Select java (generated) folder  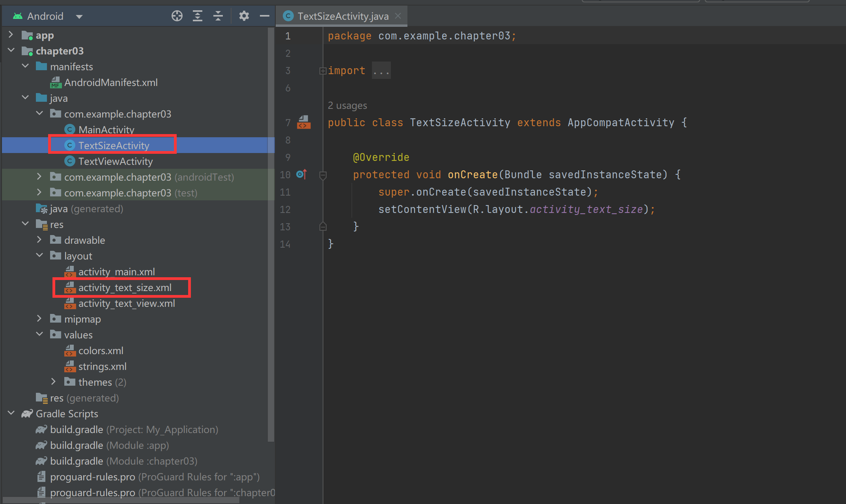coord(86,209)
